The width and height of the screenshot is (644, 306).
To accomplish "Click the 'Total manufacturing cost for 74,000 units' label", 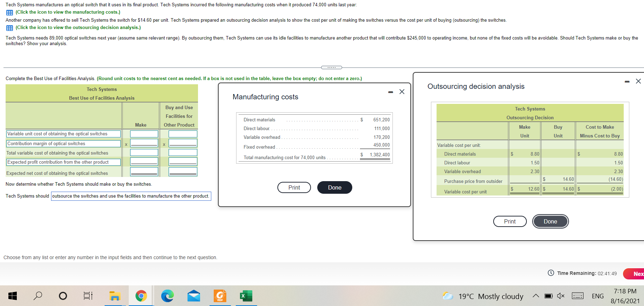I will point(285,158).
